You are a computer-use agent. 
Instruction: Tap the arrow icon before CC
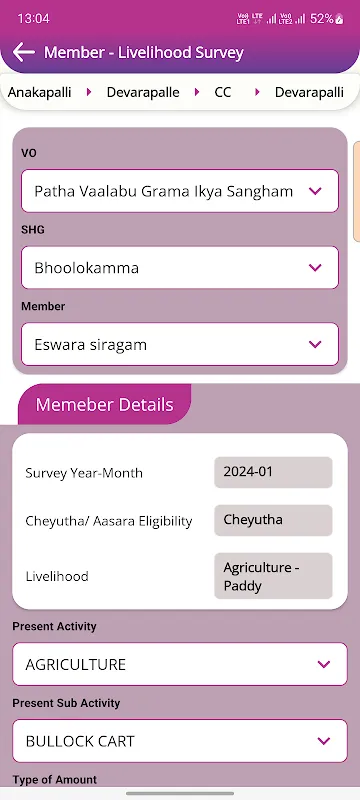tap(197, 92)
